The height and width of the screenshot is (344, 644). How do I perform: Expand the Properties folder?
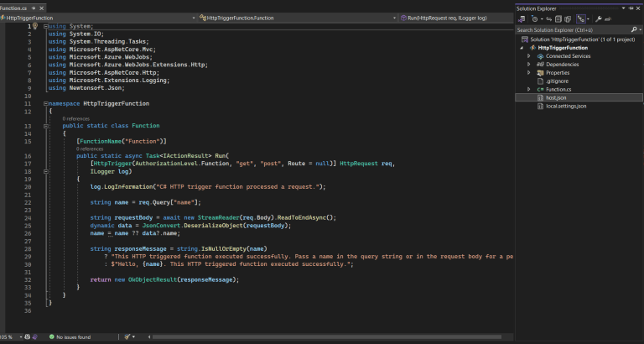click(529, 73)
